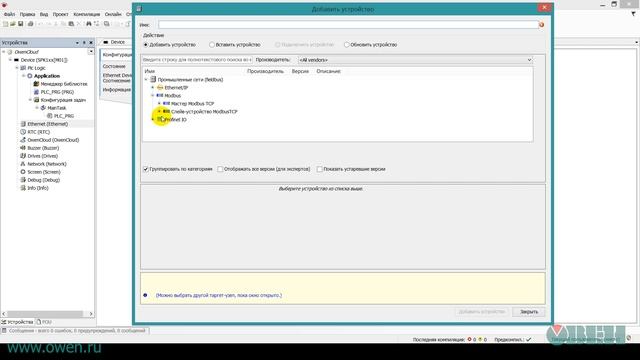Screen dimensions: 640x360
Task: Collapse the MainTask node
Action: (37, 108)
